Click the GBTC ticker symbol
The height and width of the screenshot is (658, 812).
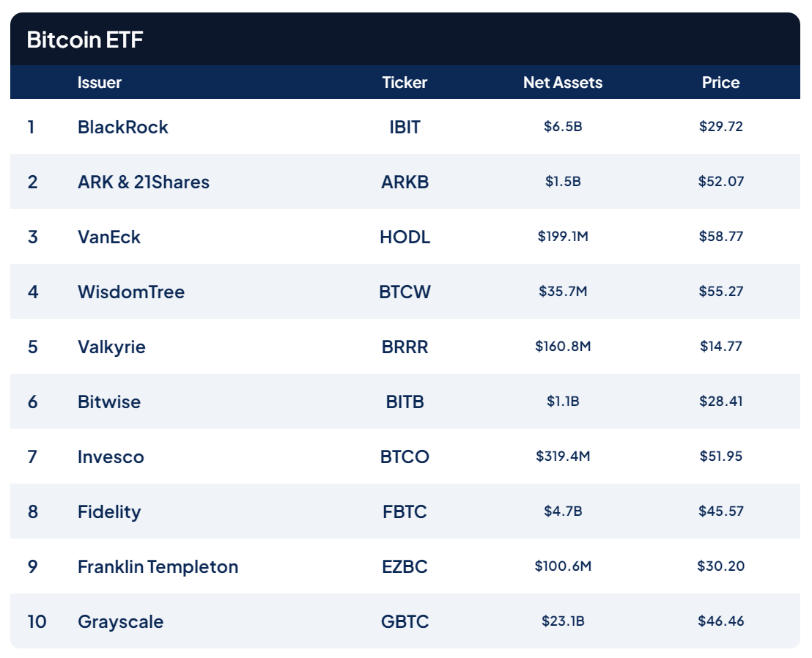click(x=405, y=621)
